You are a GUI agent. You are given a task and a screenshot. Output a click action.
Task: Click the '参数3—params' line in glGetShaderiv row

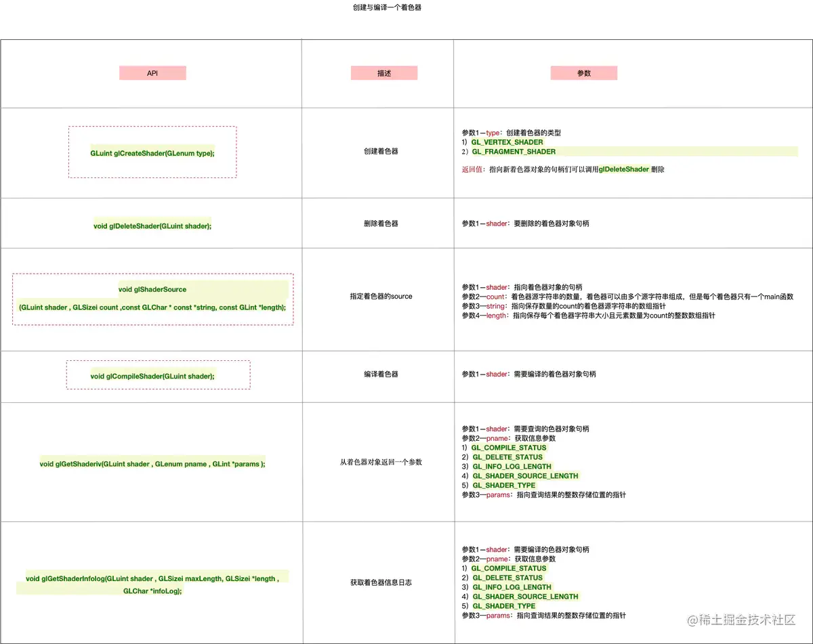pos(544,495)
